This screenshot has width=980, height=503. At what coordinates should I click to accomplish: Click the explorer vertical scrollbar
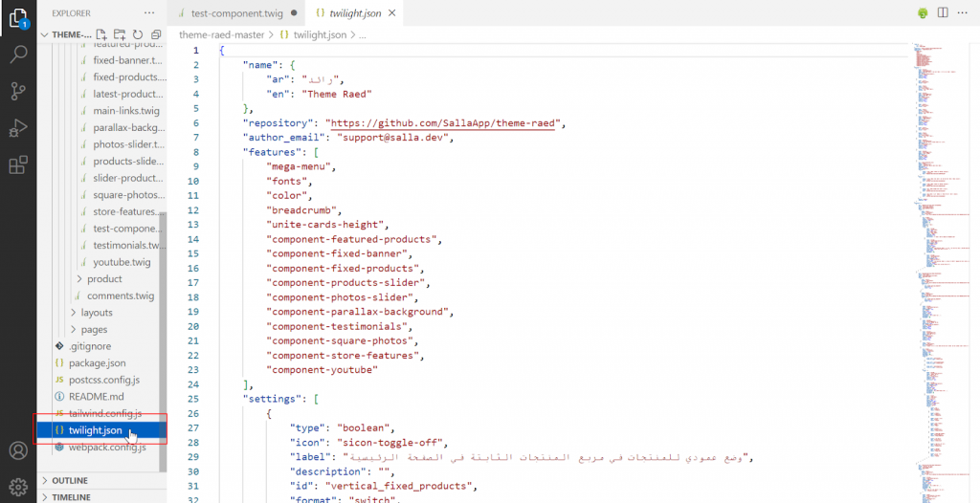(163, 340)
